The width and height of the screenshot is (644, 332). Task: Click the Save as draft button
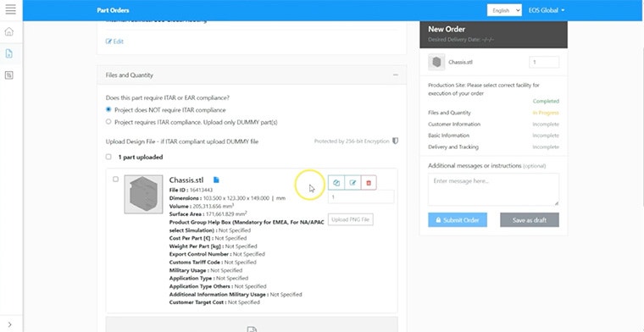[x=530, y=220]
